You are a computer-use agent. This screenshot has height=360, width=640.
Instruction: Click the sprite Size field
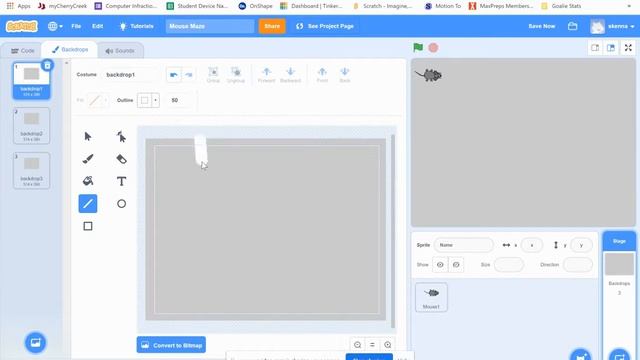click(509, 264)
